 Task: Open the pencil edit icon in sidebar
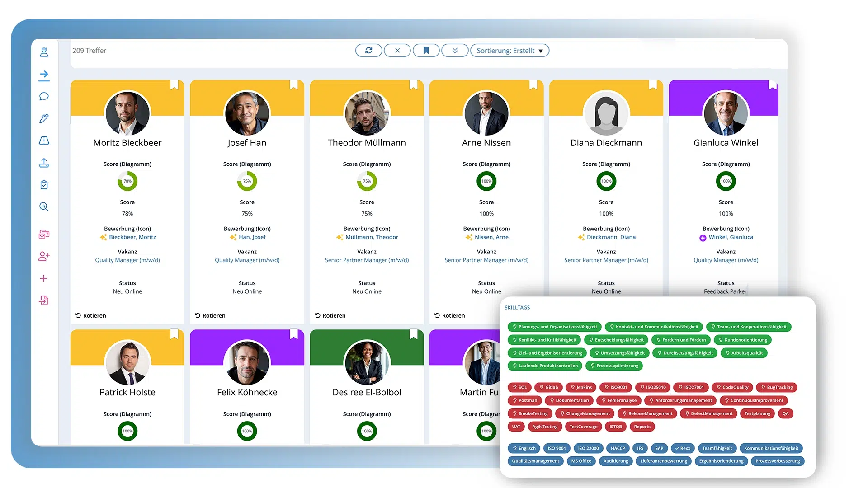click(44, 118)
